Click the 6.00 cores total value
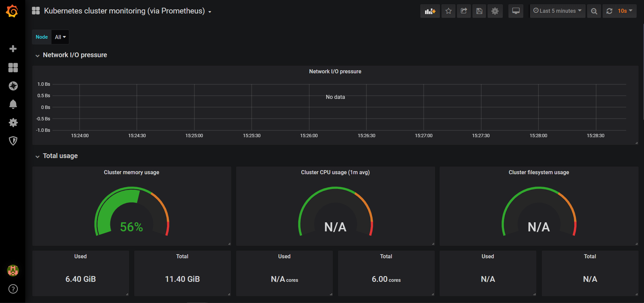The image size is (644, 303). 386,279
